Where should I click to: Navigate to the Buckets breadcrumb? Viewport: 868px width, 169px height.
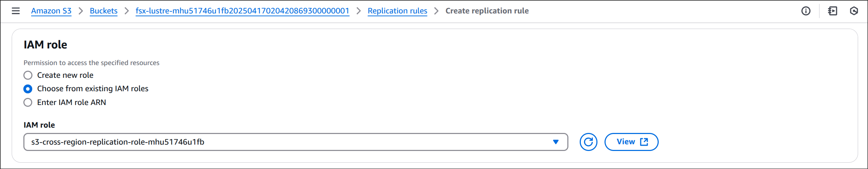point(103,11)
